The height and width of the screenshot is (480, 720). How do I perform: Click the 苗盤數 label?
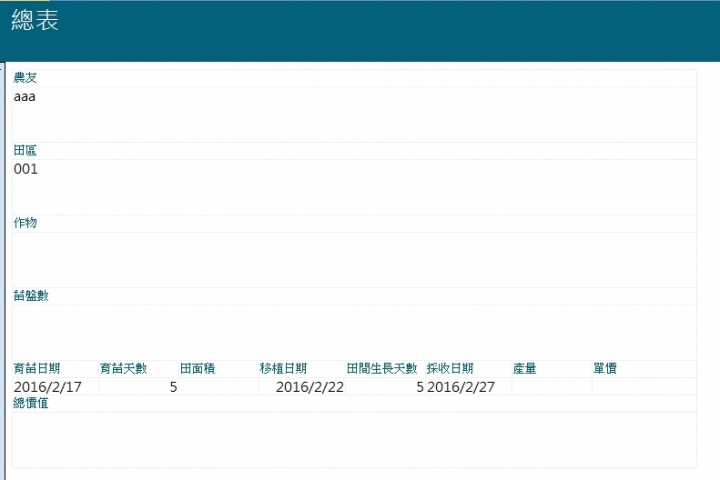31,295
